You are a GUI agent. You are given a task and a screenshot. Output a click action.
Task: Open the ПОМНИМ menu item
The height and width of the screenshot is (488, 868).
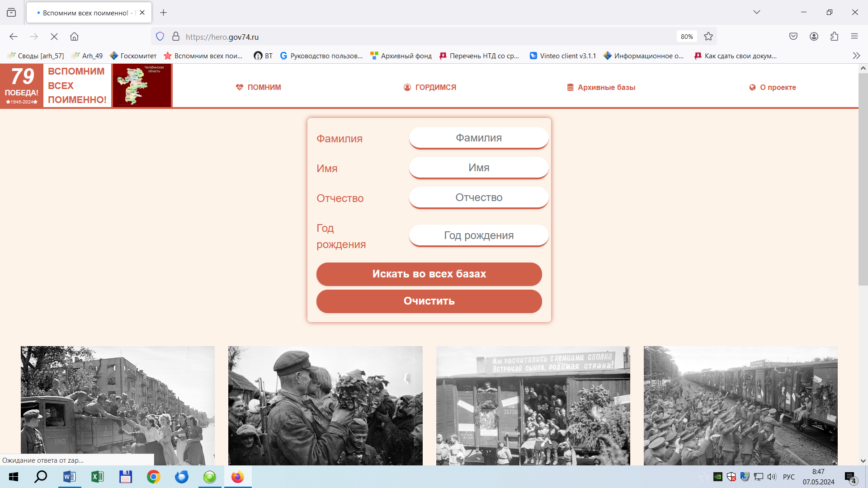click(259, 87)
